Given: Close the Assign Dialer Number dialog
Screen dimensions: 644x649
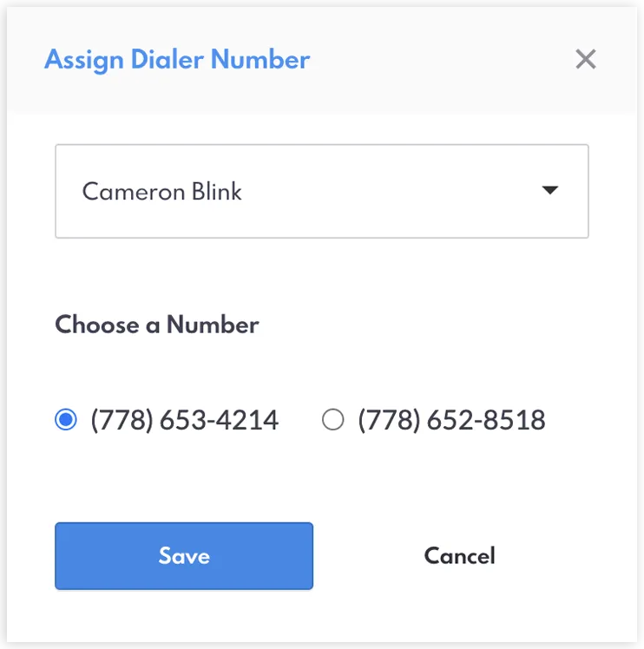Looking at the screenshot, I should pyautogui.click(x=586, y=59).
